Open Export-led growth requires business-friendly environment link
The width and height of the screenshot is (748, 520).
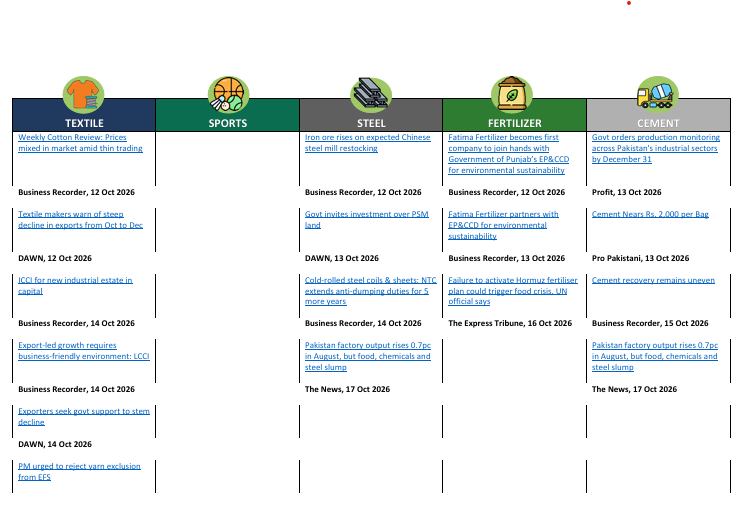[83, 351]
